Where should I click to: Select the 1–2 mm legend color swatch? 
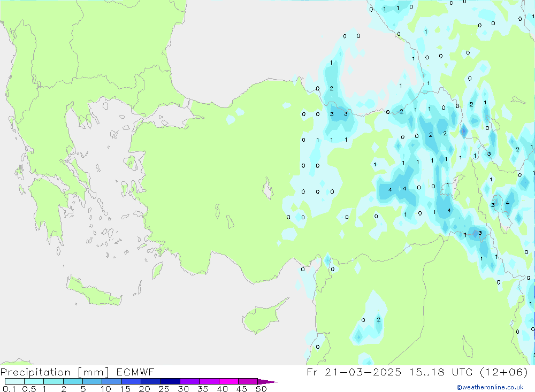(53, 381)
